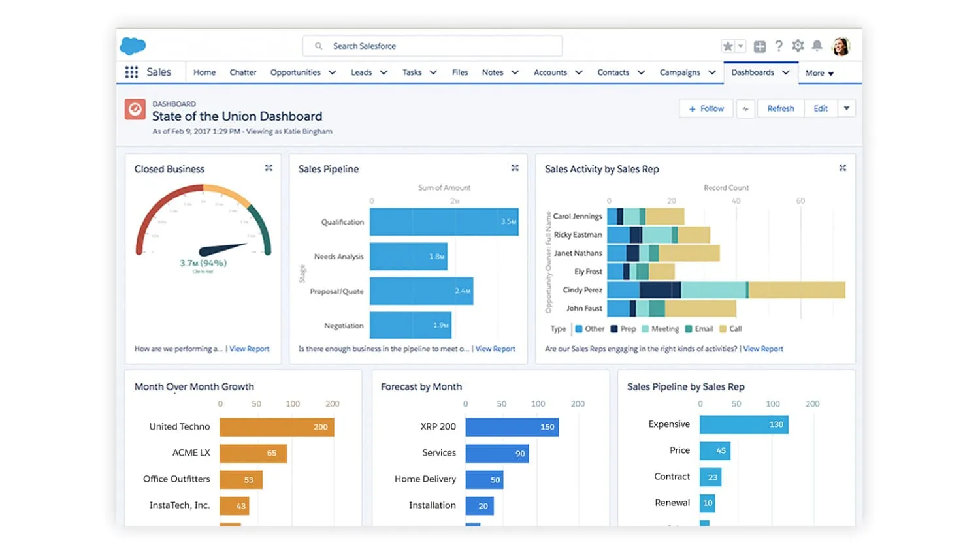The width and height of the screenshot is (980, 551).
Task: Open the Chatter tab
Action: pyautogui.click(x=243, y=72)
